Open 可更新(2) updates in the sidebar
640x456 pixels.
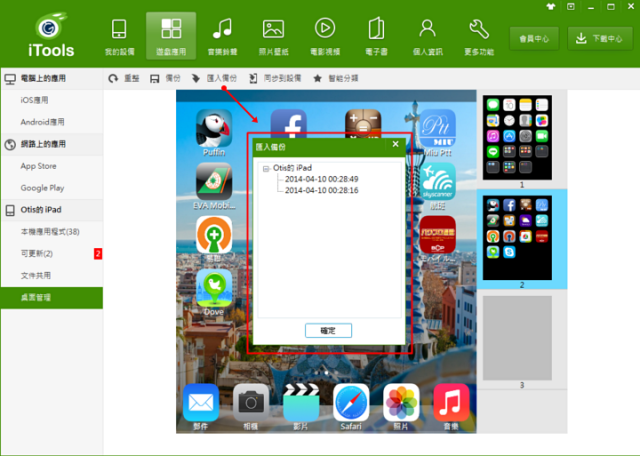tap(52, 254)
